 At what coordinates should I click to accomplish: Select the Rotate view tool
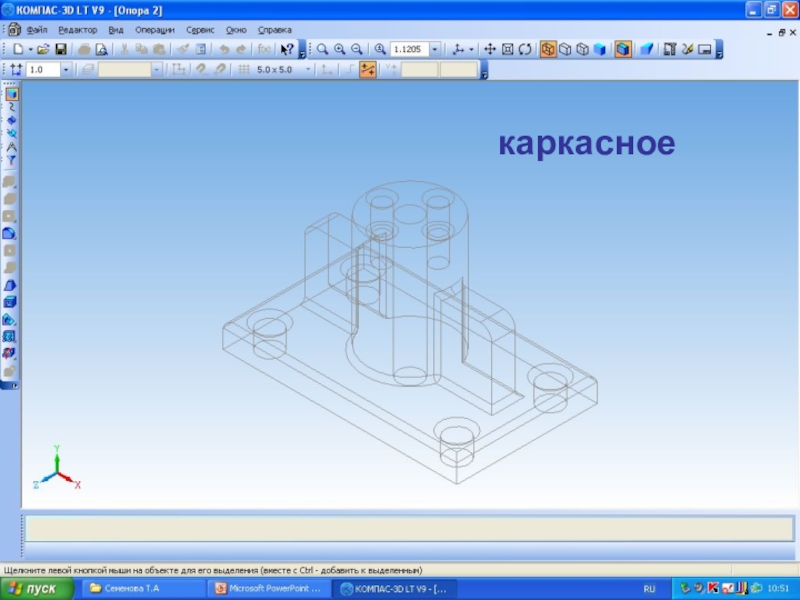tap(525, 49)
